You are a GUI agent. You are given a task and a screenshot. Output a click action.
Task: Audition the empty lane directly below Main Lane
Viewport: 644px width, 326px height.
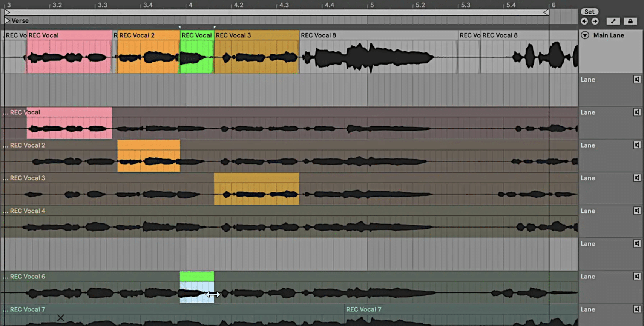637,79
